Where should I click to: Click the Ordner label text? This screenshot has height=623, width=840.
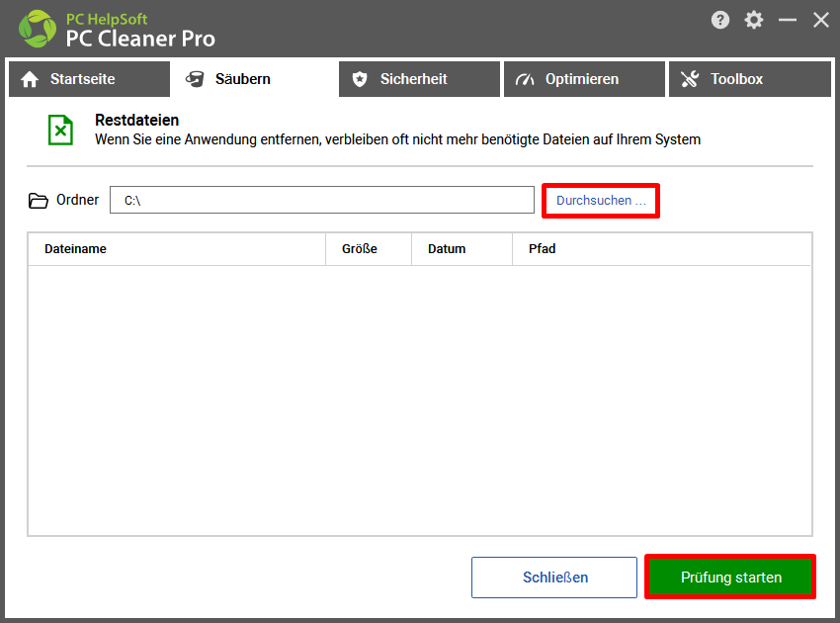78,200
